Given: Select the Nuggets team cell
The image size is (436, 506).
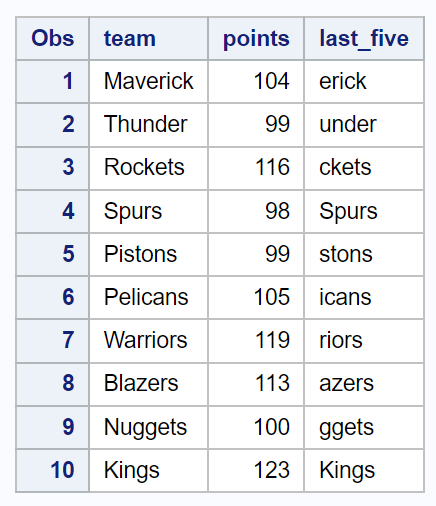Looking at the screenshot, I should click(x=148, y=427).
